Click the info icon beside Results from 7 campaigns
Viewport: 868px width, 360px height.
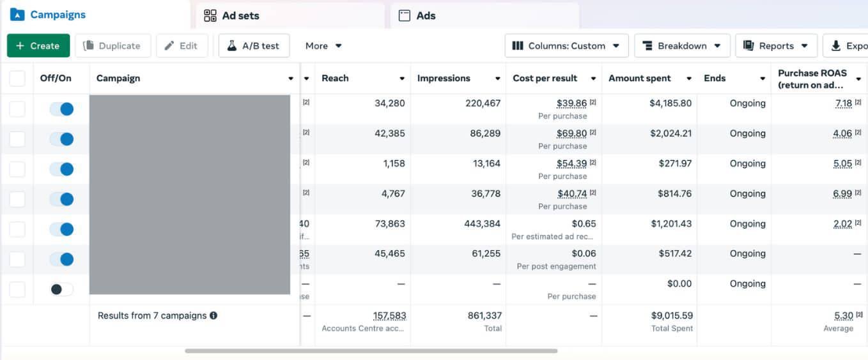[213, 315]
